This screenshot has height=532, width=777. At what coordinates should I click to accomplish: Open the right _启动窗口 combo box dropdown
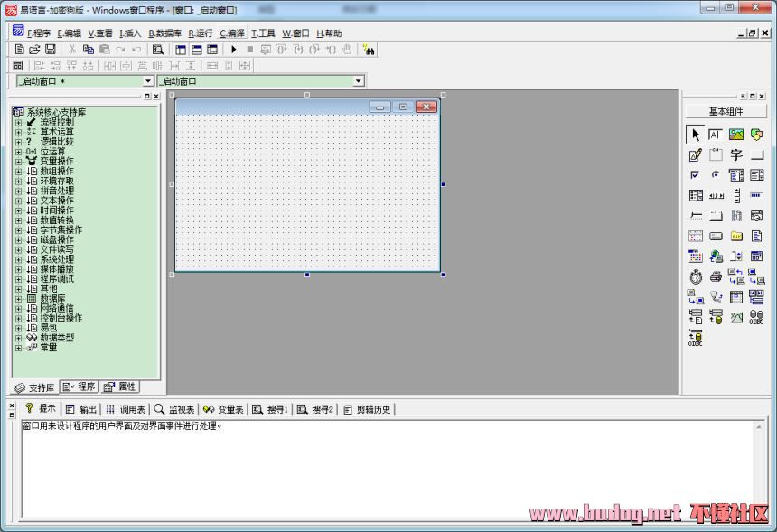click(x=359, y=80)
